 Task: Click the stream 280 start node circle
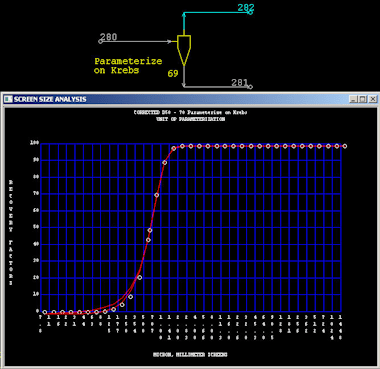(x=100, y=42)
